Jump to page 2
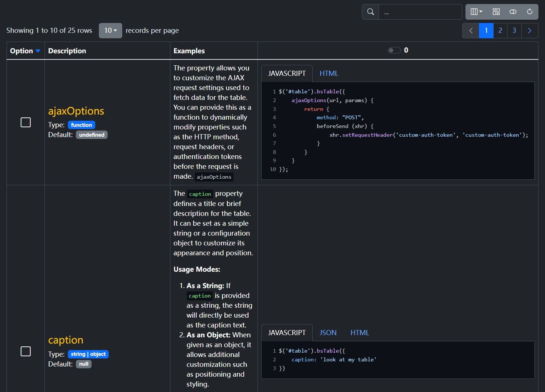 [500, 31]
